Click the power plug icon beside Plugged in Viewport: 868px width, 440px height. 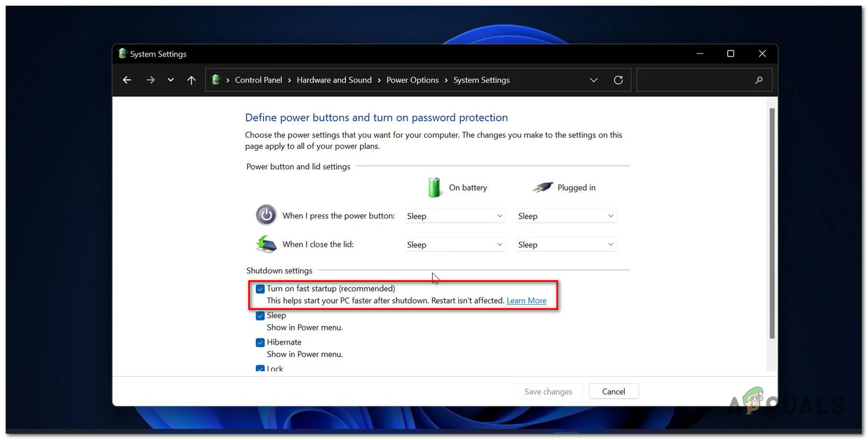click(x=543, y=187)
